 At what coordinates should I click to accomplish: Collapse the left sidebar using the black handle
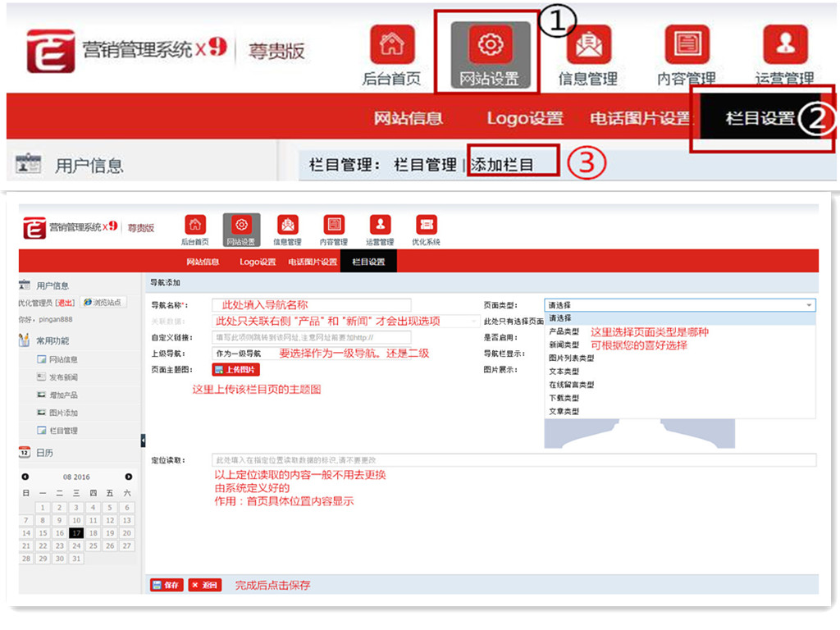coord(144,441)
